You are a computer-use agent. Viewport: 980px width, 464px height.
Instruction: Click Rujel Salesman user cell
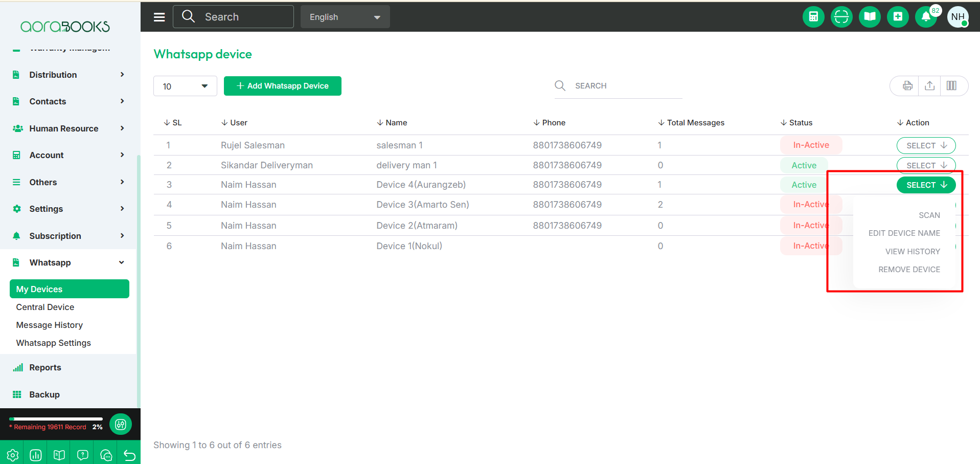[253, 145]
